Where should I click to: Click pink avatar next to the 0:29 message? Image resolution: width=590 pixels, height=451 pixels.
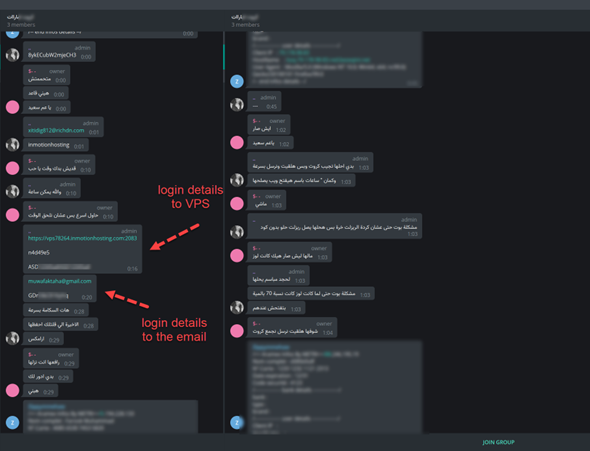click(x=12, y=390)
